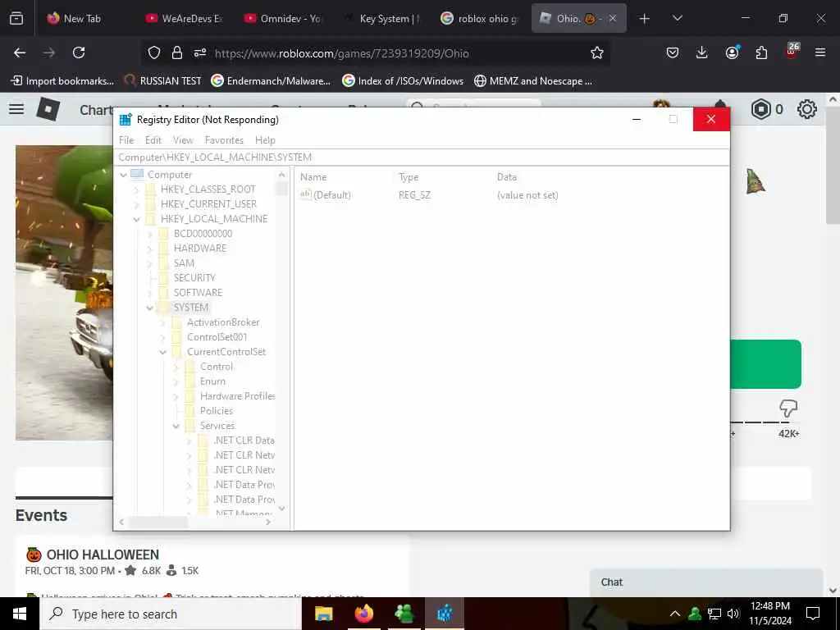Image resolution: width=840 pixels, height=630 pixels.
Task: Switch to the Key System tab
Action: [381, 18]
